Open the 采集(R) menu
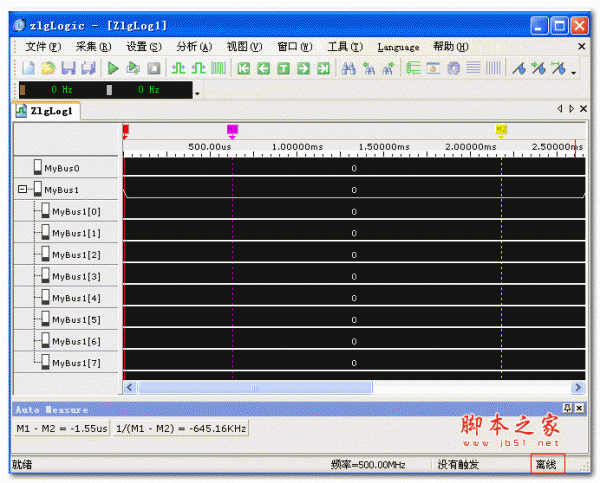This screenshot has width=600, height=483. [x=93, y=47]
